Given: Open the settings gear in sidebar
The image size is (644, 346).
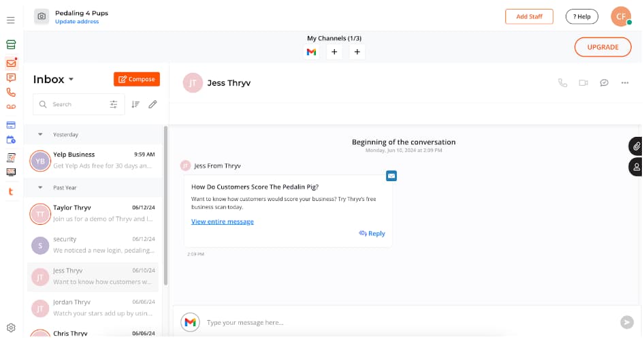Looking at the screenshot, I should click(11, 328).
